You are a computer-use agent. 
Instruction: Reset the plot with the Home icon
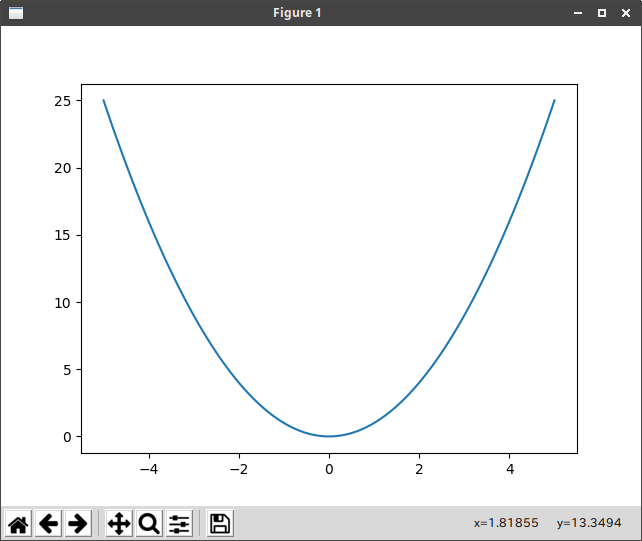pyautogui.click(x=18, y=523)
